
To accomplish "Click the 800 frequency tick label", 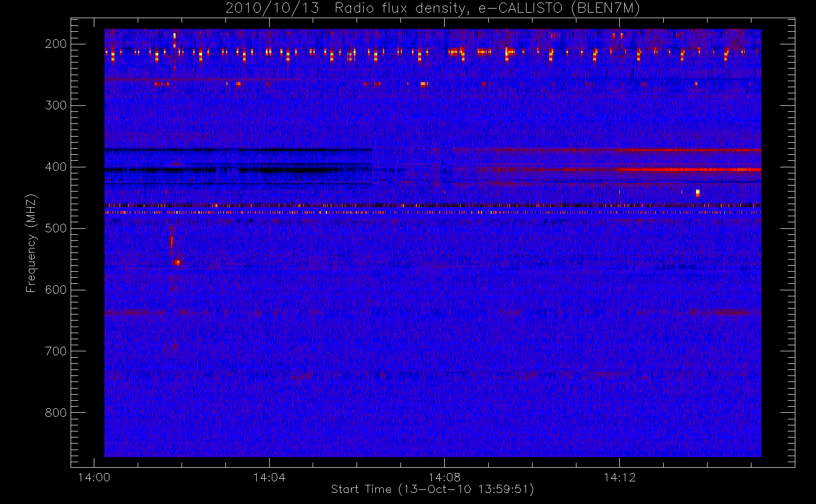I will (x=55, y=413).
